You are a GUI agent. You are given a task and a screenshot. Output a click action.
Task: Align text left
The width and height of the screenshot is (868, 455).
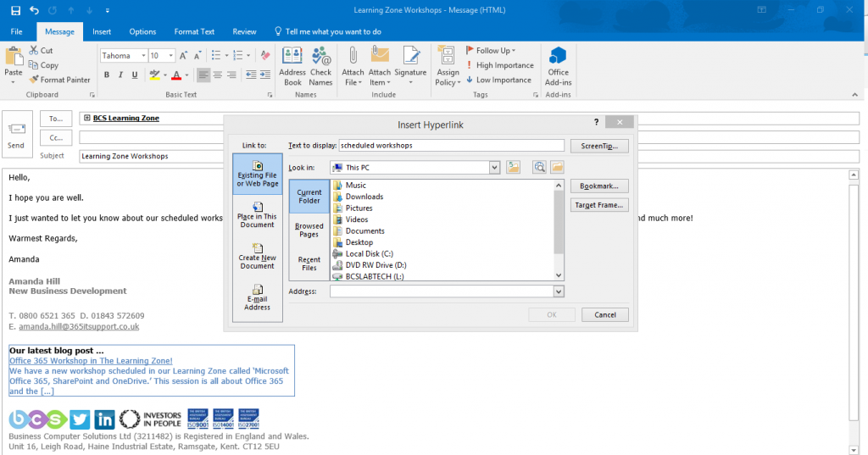click(203, 75)
